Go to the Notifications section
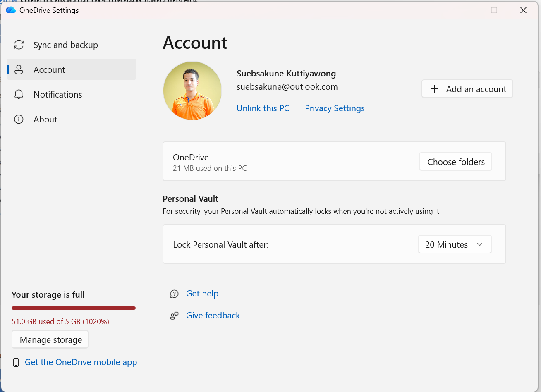The width and height of the screenshot is (541, 392). (72, 94)
